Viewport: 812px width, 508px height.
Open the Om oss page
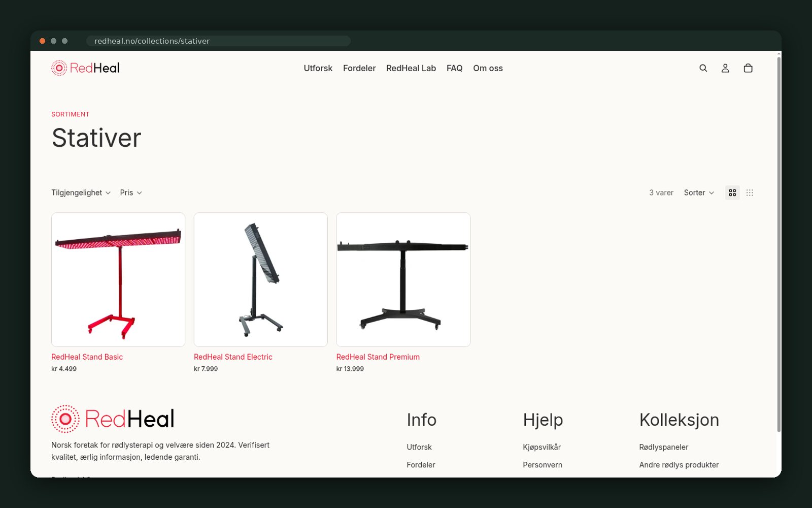[x=488, y=68]
